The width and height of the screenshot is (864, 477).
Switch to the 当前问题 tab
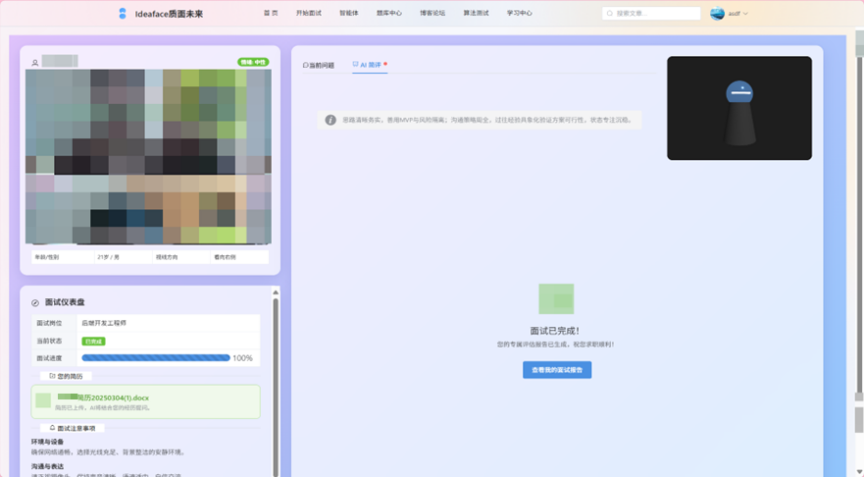pyautogui.click(x=319, y=65)
